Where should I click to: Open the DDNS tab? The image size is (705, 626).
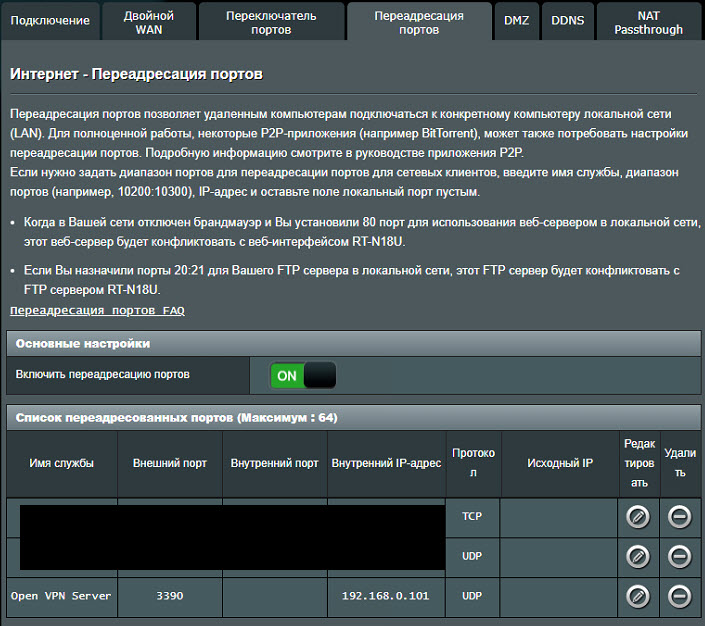[568, 21]
